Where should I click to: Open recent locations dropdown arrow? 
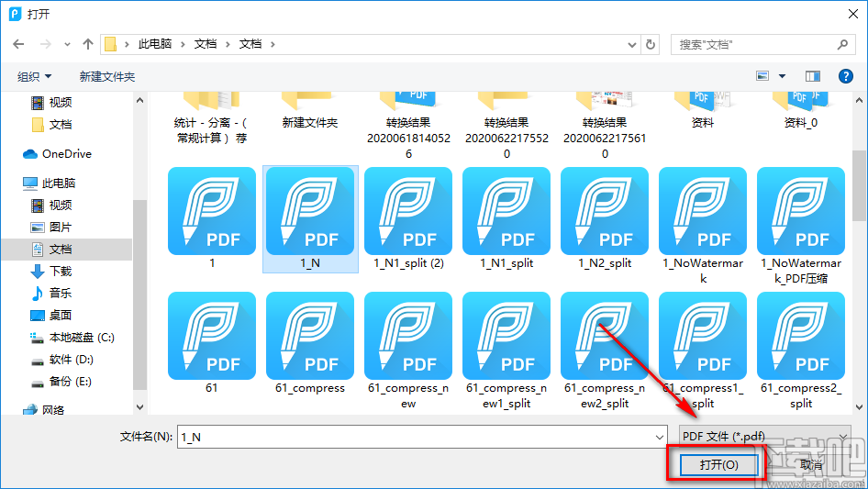click(68, 44)
